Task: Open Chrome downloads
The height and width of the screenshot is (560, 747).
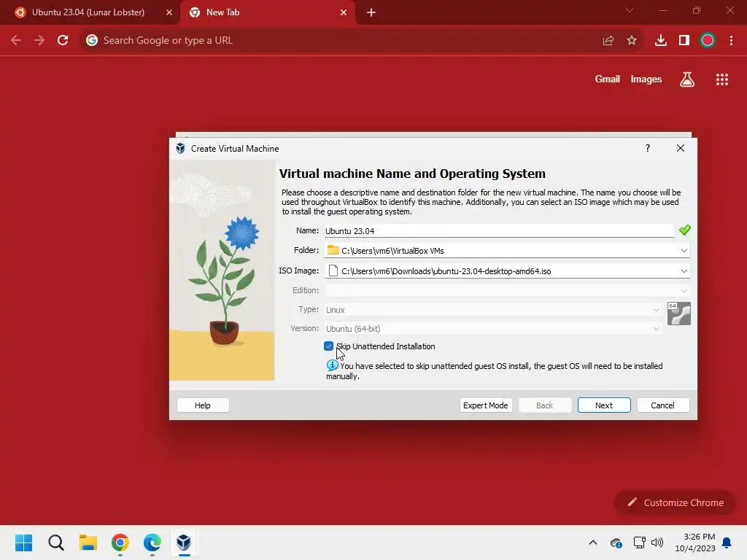Action: (661, 41)
